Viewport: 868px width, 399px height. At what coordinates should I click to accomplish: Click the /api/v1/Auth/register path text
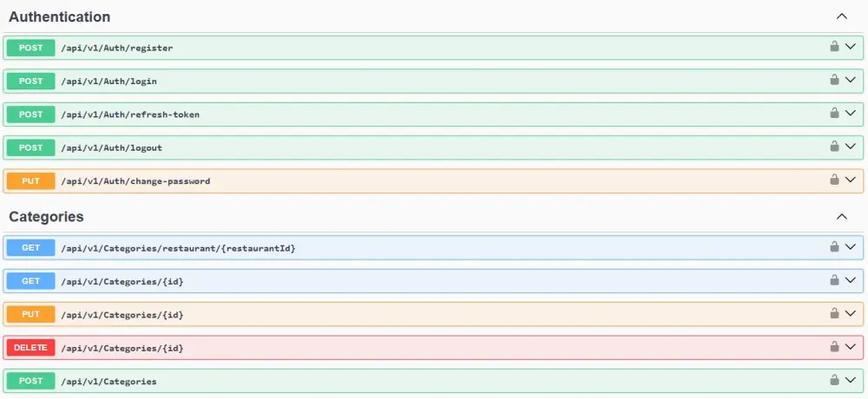tap(117, 49)
